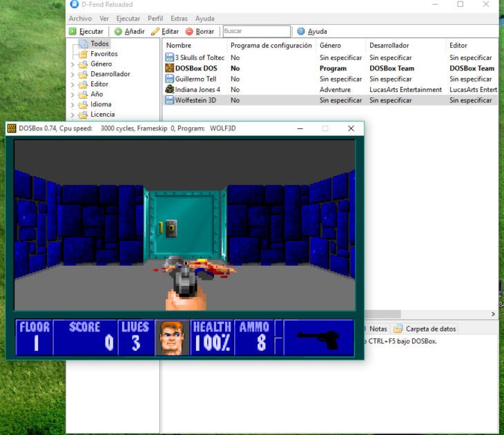Select the Guillermo Tell row name
This screenshot has height=435, width=504.
[196, 79]
